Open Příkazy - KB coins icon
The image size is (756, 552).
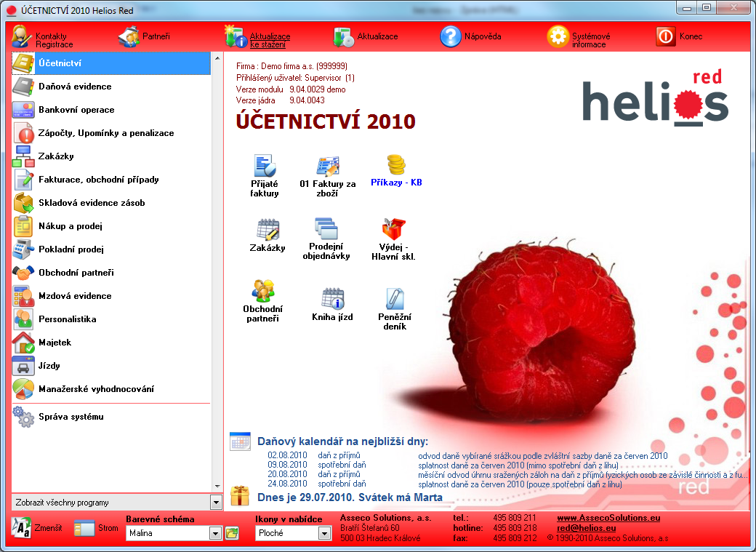point(396,164)
